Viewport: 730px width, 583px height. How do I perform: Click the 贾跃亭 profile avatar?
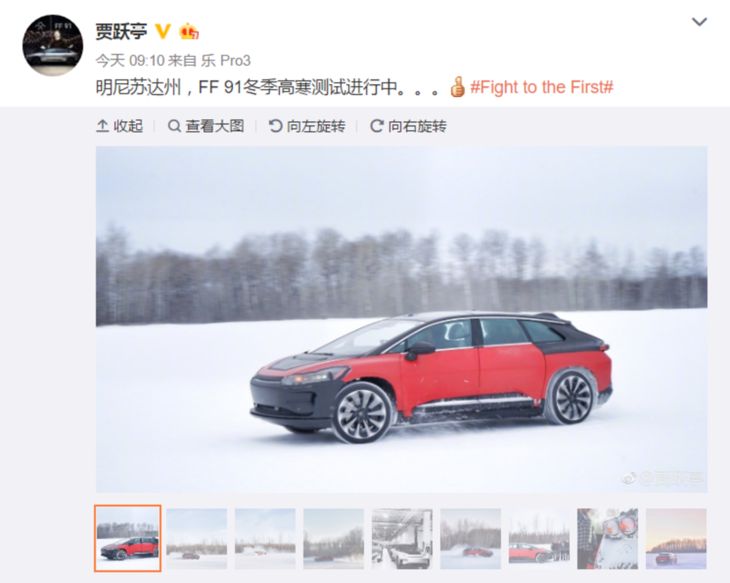click(53, 45)
